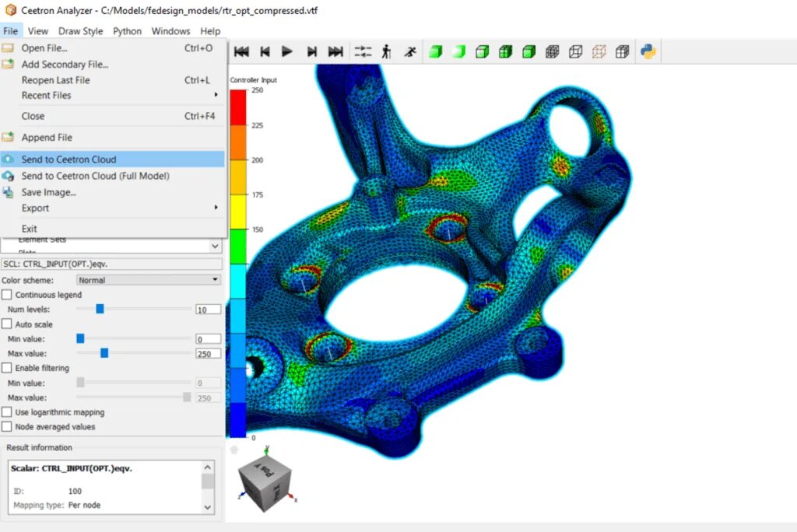Open the Python menu
The image size is (797, 532).
click(127, 31)
